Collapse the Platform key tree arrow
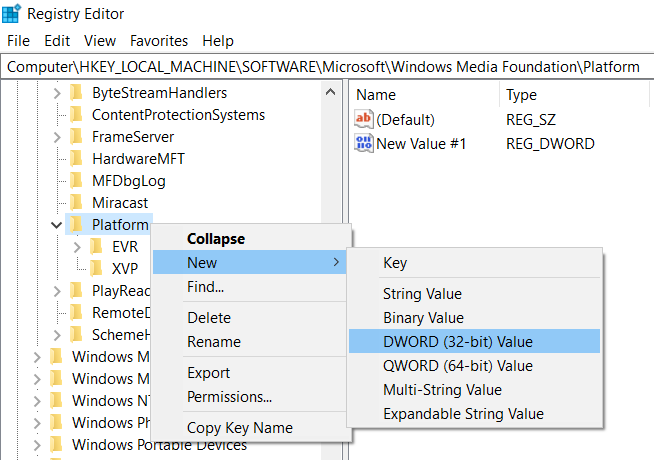The width and height of the screenshot is (654, 460). (x=56, y=224)
